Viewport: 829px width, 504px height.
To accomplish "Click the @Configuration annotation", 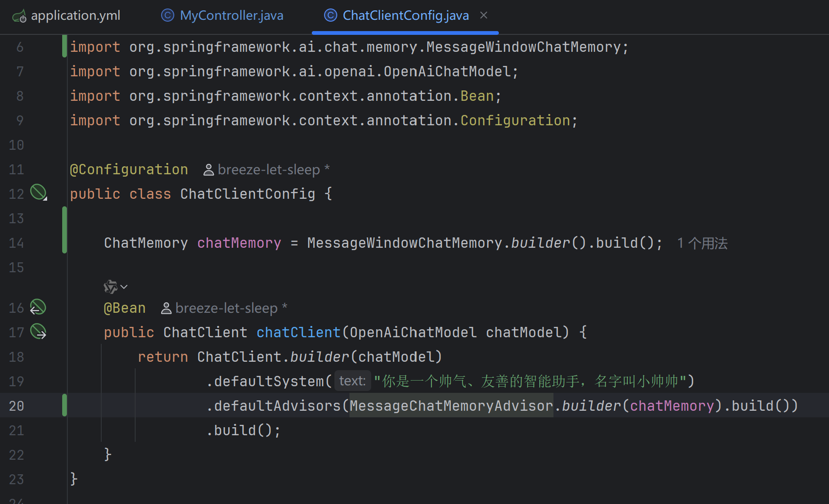I will click(129, 170).
